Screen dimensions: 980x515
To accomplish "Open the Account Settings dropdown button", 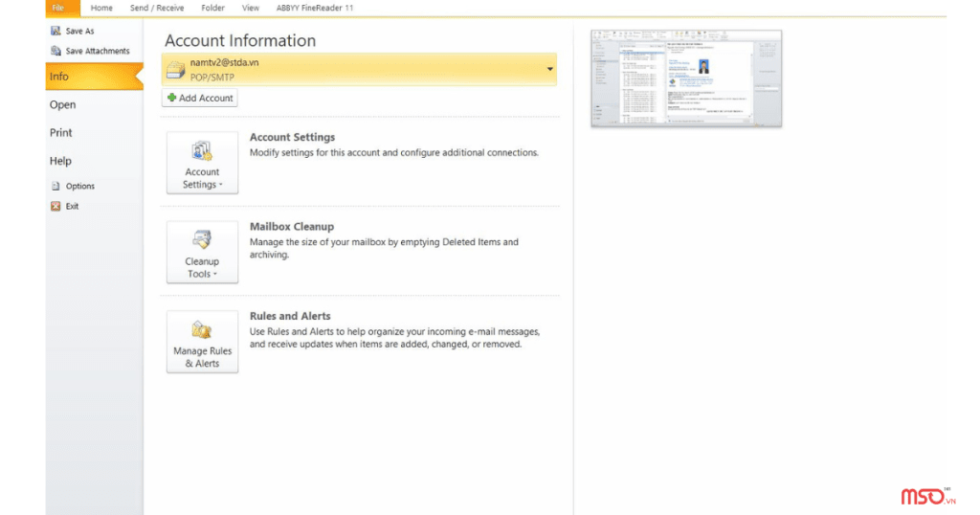I will (x=202, y=163).
